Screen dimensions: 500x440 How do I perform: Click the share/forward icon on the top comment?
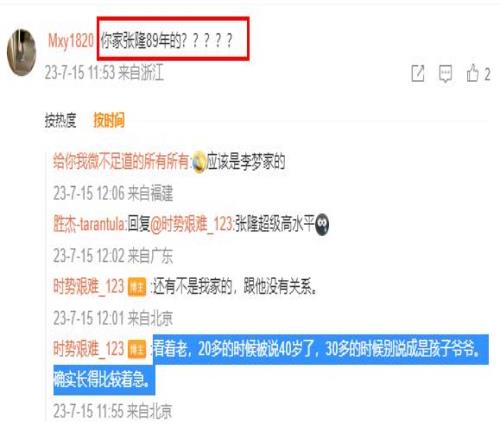coord(418,73)
